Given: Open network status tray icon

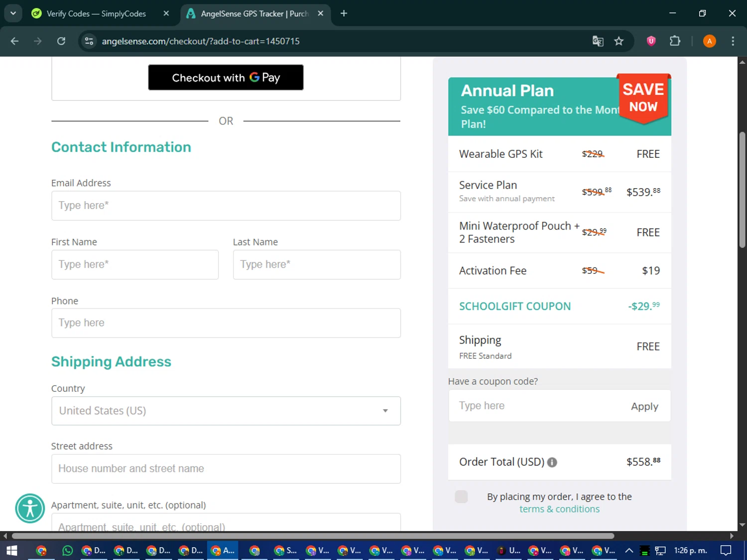Looking at the screenshot, I should click(x=660, y=551).
